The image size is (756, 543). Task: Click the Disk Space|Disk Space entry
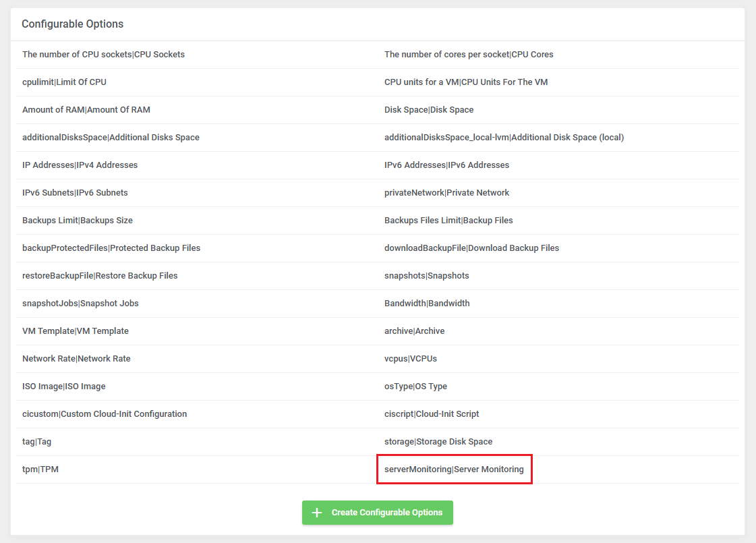(x=429, y=110)
